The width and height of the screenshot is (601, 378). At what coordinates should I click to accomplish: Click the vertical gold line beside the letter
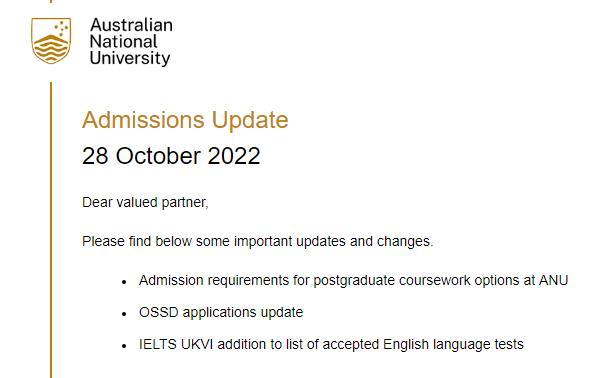pos(51,229)
